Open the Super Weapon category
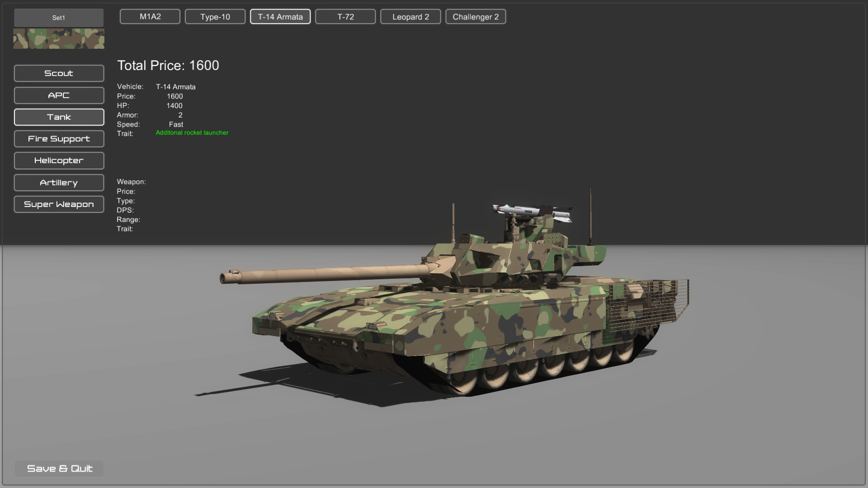 (x=59, y=204)
